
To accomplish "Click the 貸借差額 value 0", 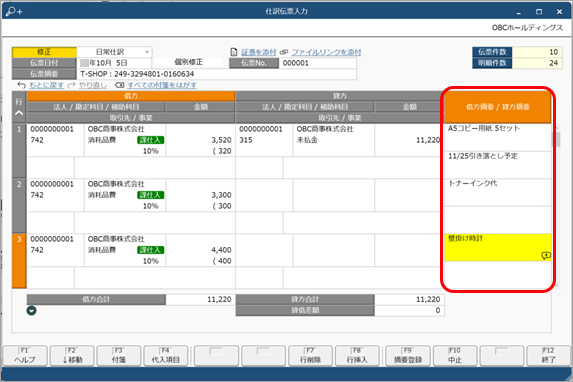I will (x=409, y=310).
